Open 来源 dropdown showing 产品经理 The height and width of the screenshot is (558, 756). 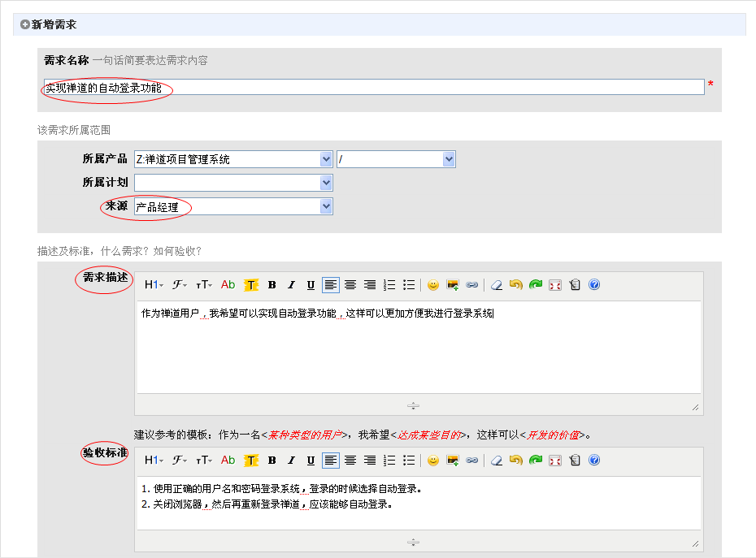pos(233,207)
